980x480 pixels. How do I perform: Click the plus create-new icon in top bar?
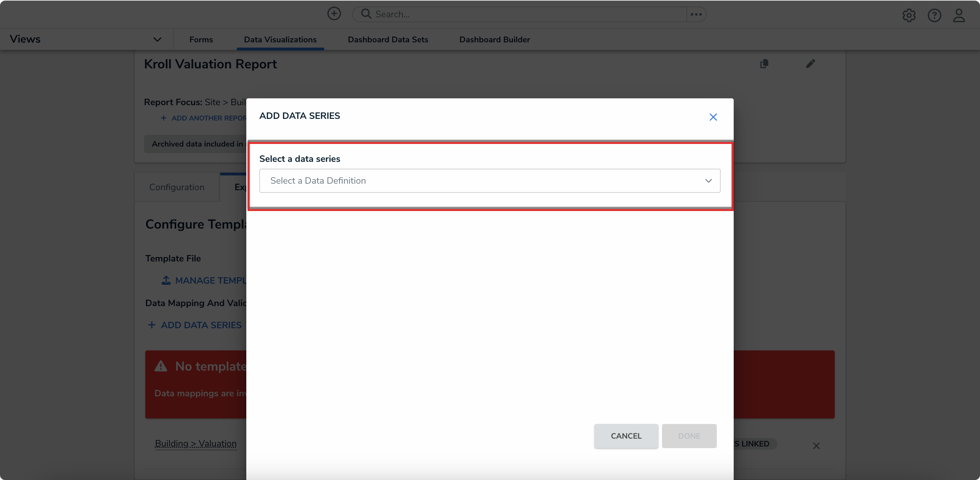click(x=334, y=14)
